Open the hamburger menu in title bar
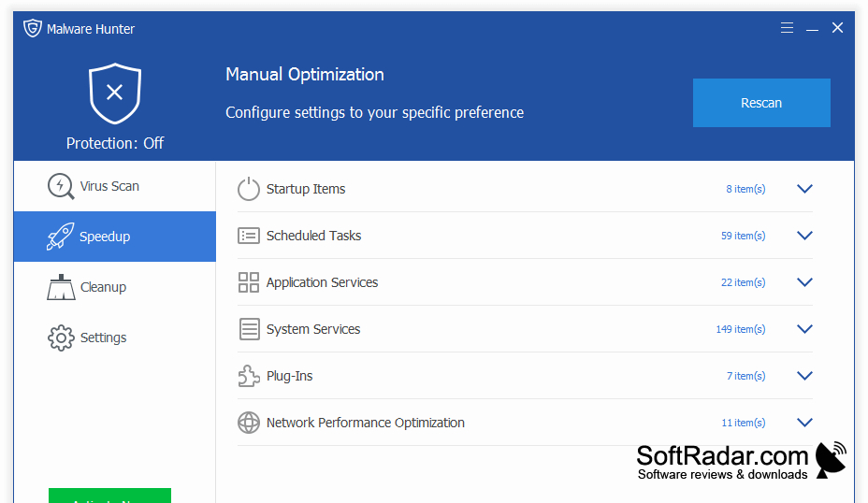This screenshot has width=868, height=503. click(787, 28)
